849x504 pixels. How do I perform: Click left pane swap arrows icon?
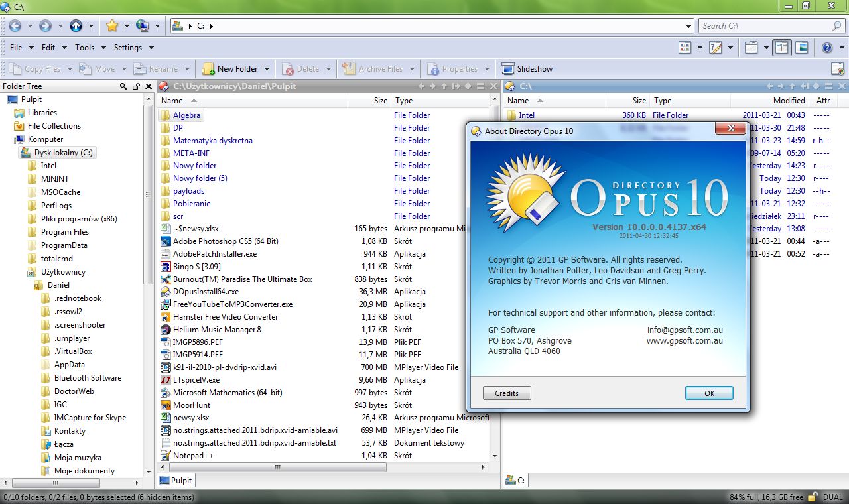(468, 86)
